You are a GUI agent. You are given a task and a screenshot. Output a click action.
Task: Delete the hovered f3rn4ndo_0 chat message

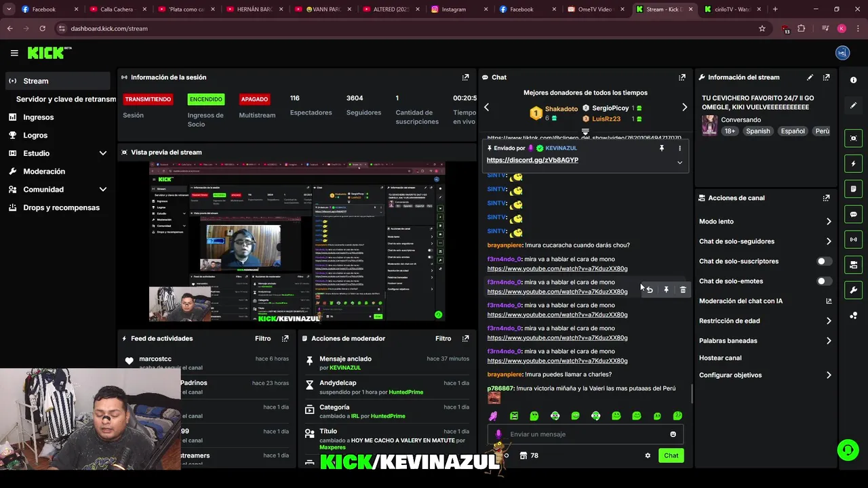(683, 290)
